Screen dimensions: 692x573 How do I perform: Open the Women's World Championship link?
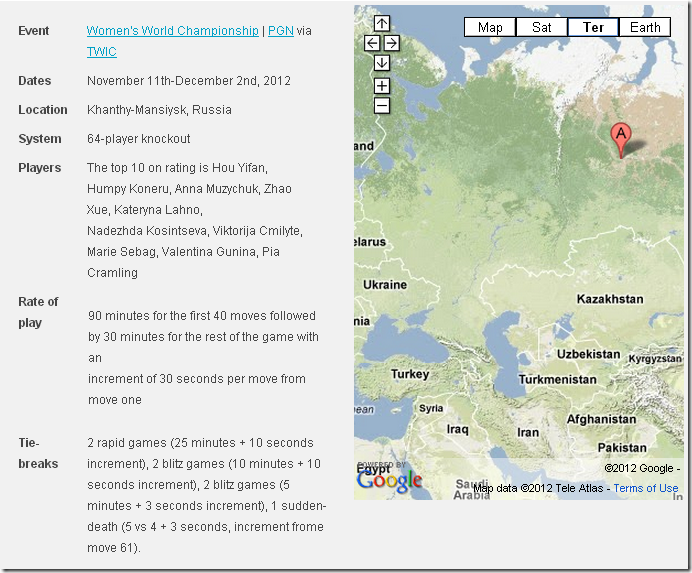172,31
